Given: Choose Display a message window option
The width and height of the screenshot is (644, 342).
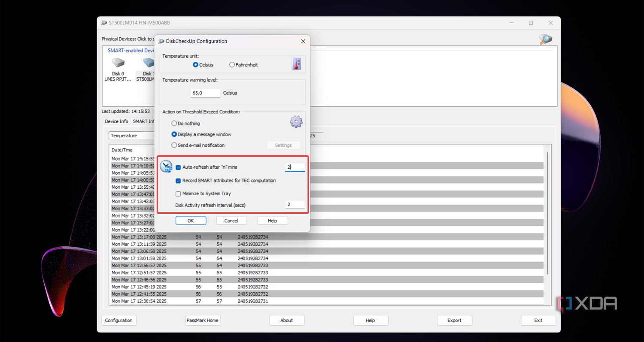Looking at the screenshot, I should (201, 134).
